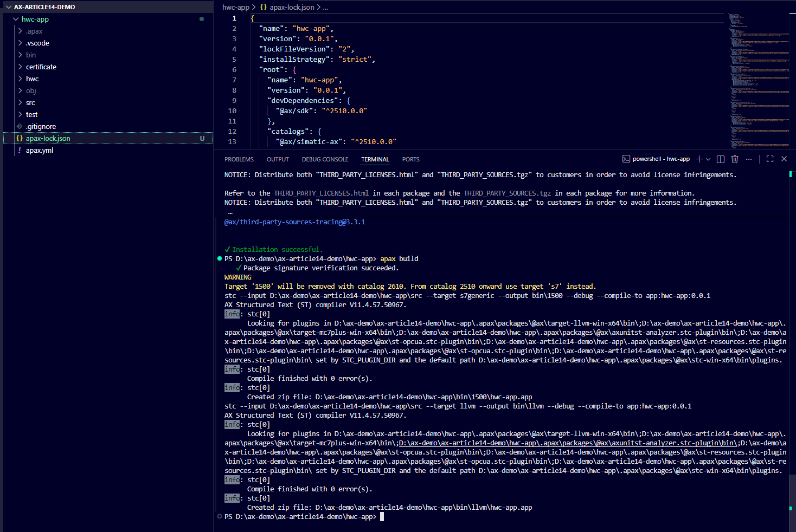The width and height of the screenshot is (796, 532).
Task: Click the JSON braces icon of apax-lock.json
Action: [x=20, y=138]
